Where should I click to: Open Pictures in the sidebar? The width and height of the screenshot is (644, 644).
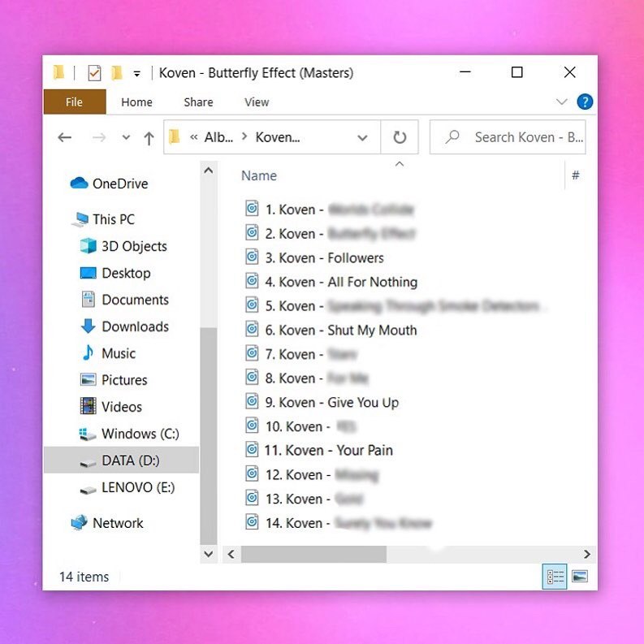pos(114,380)
